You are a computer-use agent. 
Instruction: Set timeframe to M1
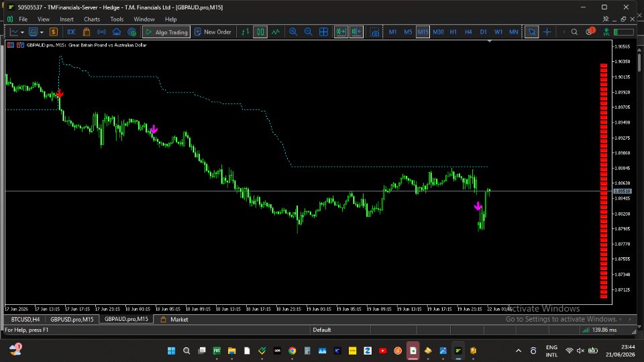392,32
